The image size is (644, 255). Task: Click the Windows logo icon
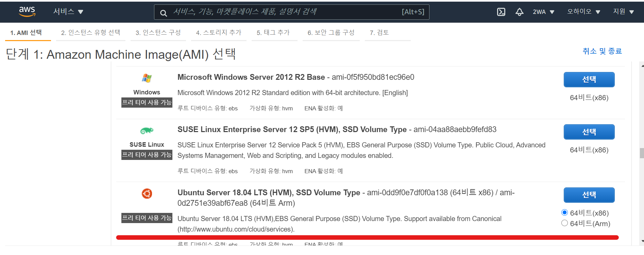(x=147, y=78)
